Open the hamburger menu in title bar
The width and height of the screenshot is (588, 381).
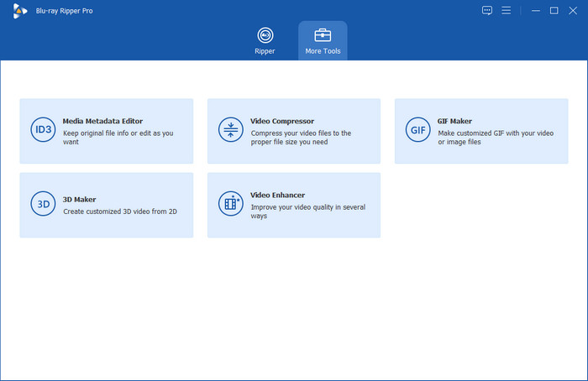(507, 10)
